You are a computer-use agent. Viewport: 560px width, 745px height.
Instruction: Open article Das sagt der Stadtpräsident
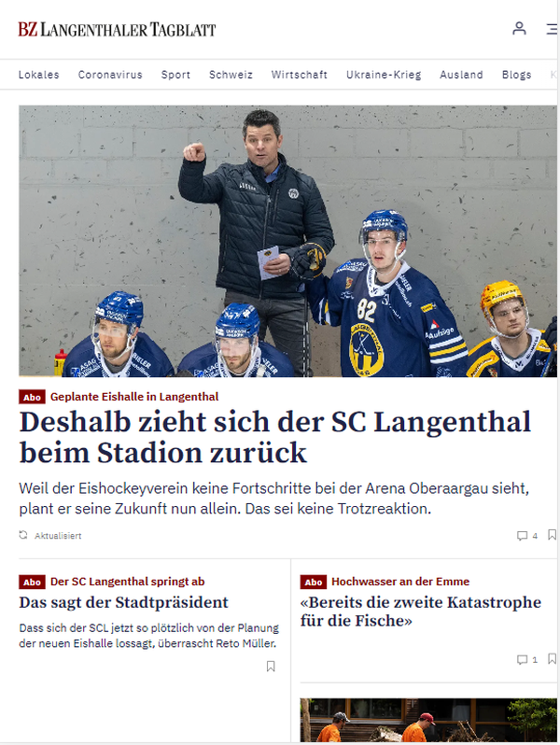(123, 602)
